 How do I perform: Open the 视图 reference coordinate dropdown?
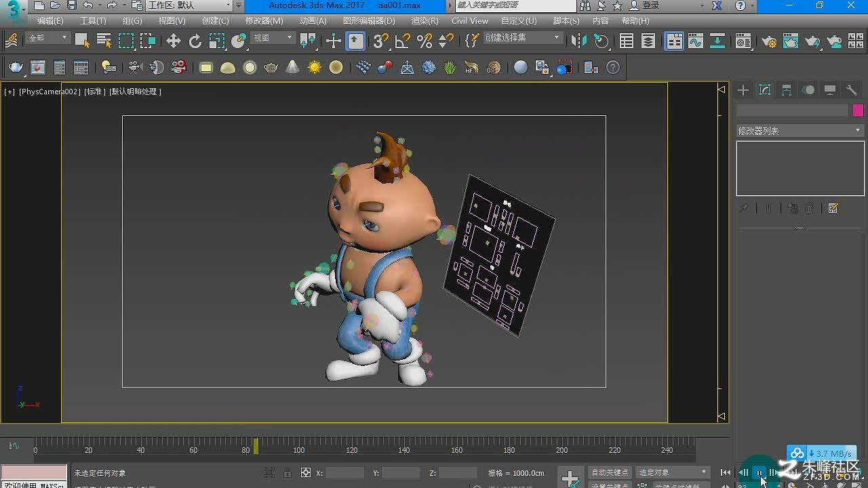(x=273, y=38)
